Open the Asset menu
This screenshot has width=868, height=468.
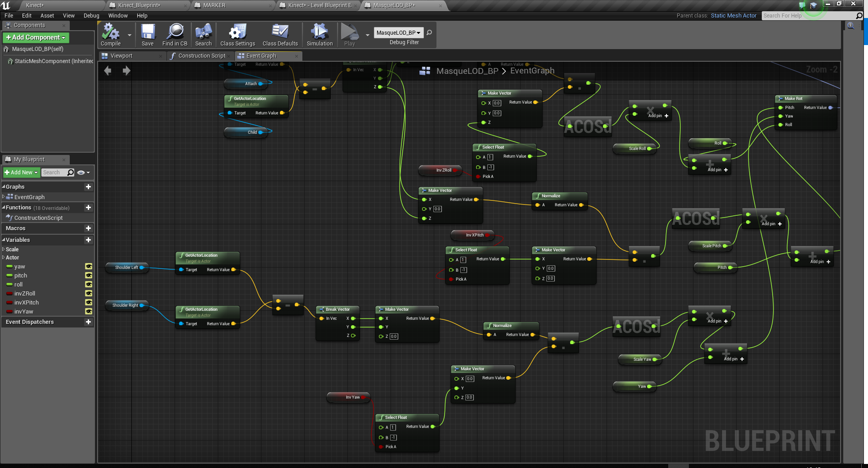pos(47,16)
